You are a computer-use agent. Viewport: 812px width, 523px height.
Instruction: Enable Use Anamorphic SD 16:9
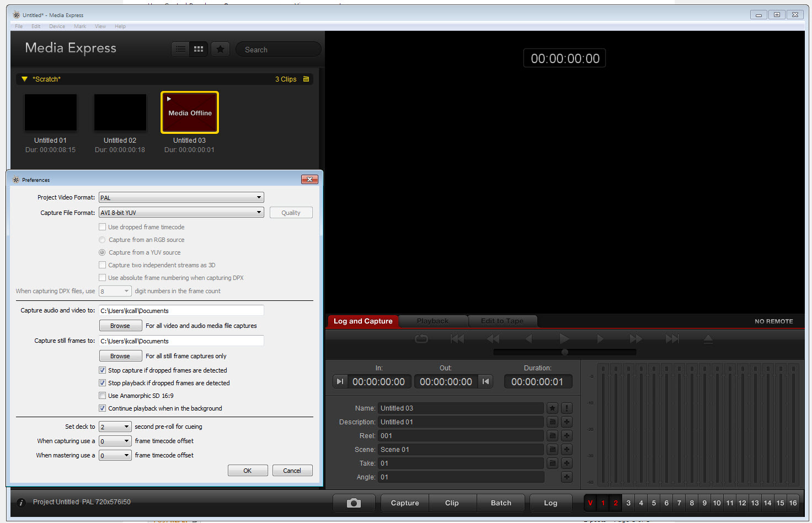point(102,396)
